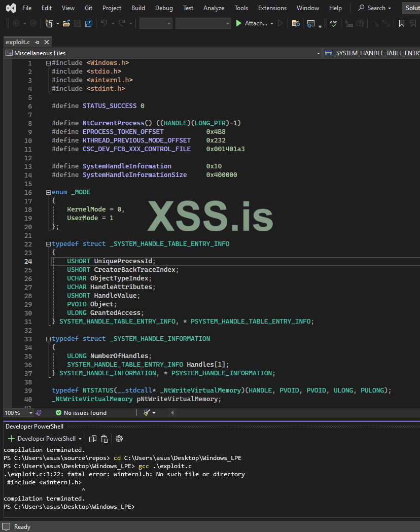Click the step-into debug icon in toolbar
The image size is (420, 532).
(x=349, y=23)
